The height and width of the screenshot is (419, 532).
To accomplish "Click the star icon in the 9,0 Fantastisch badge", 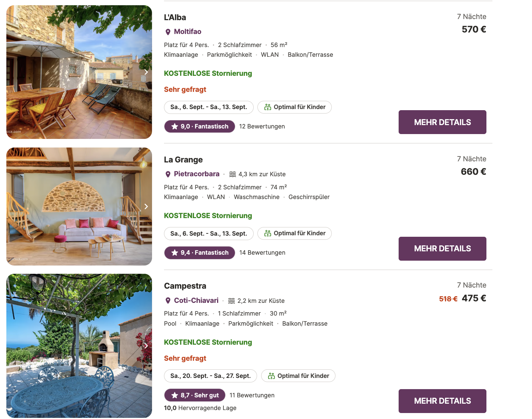I will (174, 127).
